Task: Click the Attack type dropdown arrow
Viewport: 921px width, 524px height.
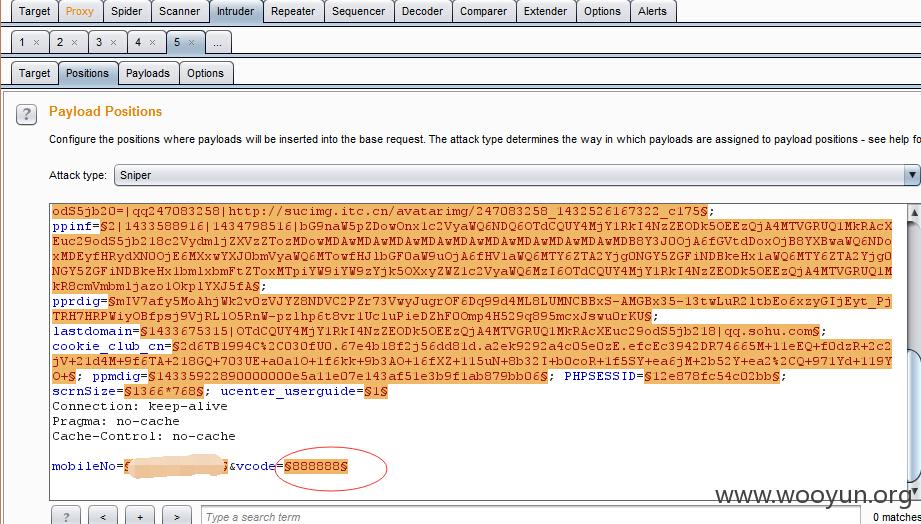Action: (912, 175)
